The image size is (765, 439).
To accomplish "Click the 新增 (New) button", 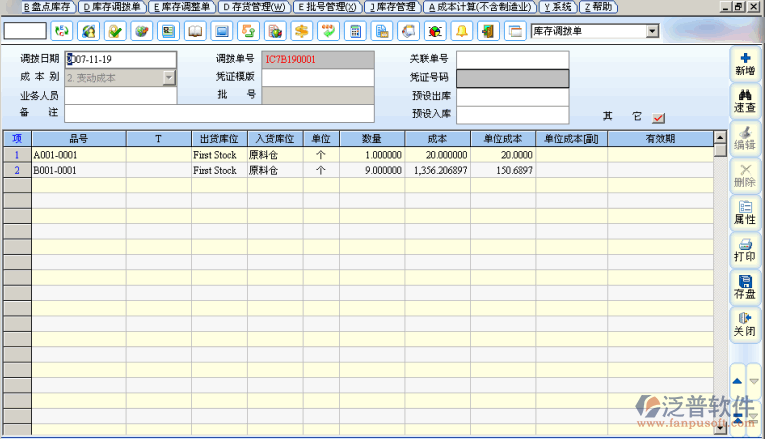I will [744, 64].
